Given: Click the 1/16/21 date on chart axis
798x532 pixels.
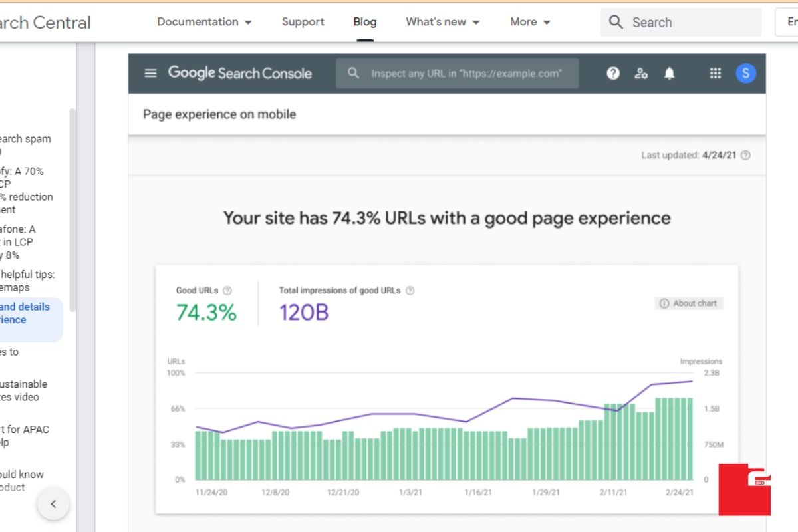Looking at the screenshot, I should pyautogui.click(x=477, y=493).
